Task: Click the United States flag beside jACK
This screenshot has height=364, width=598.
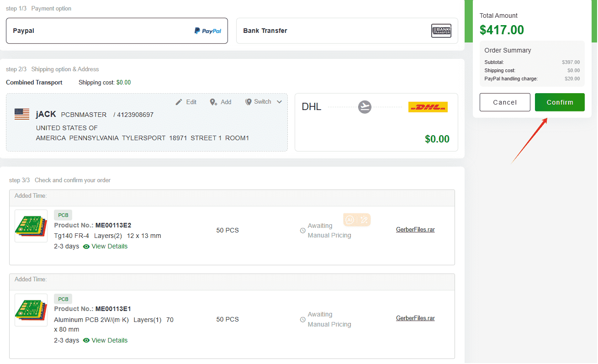Action: coord(21,114)
